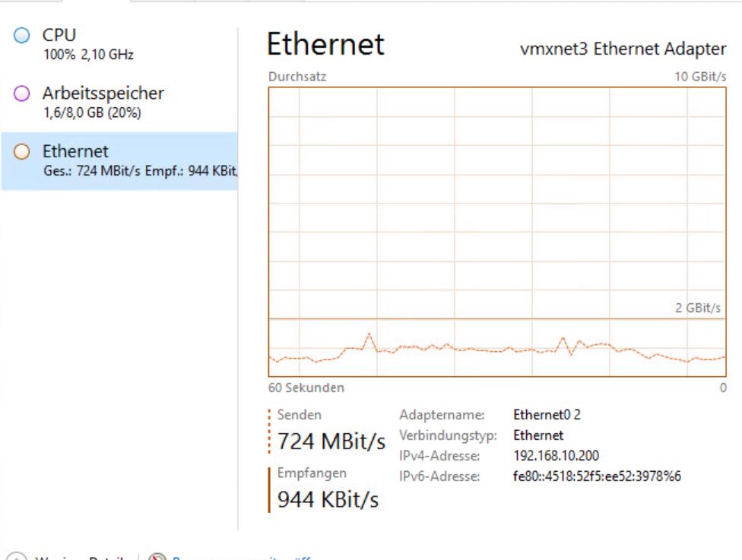Click the 60 Sekunden axis label

[x=306, y=388]
